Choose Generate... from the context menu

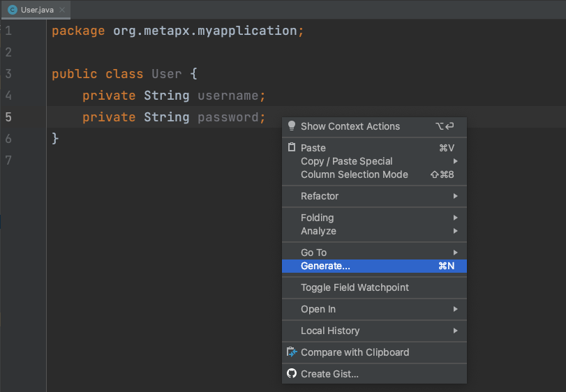[374, 266]
